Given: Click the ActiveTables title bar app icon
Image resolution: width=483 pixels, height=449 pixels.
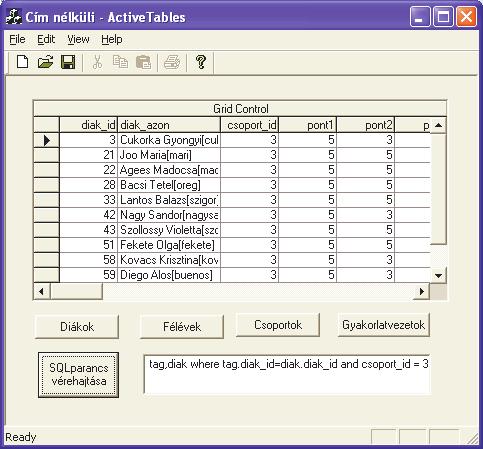Looking at the screenshot, I should tap(14, 17).
